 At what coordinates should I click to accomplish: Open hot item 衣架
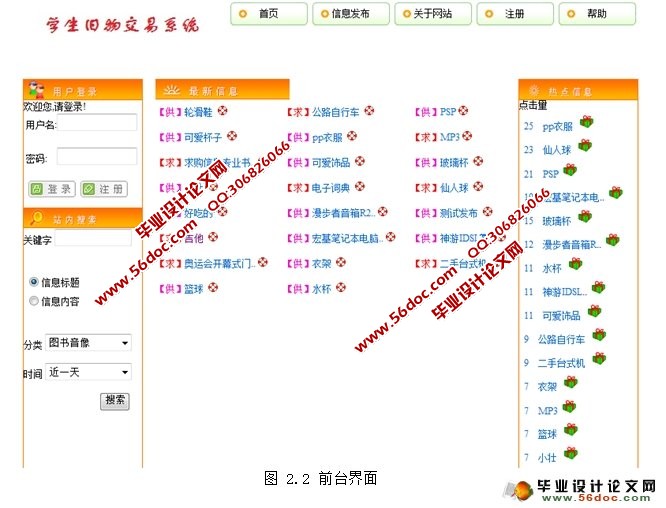547,387
